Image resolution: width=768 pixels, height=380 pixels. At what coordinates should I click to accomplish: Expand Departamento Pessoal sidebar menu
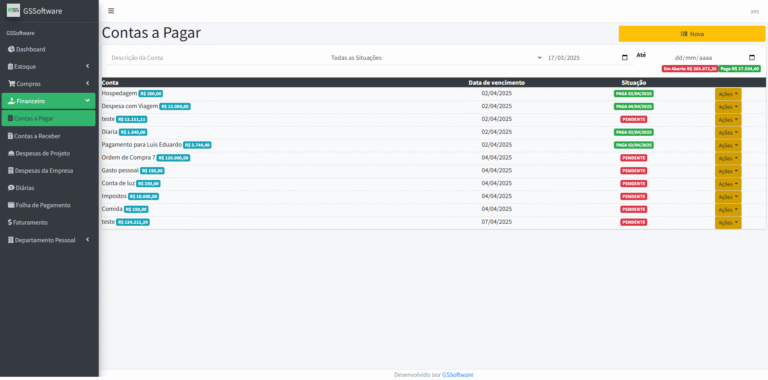point(48,240)
